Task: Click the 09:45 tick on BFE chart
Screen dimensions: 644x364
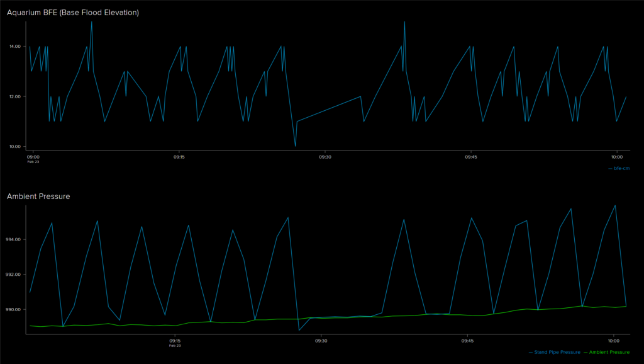Action: 471,157
